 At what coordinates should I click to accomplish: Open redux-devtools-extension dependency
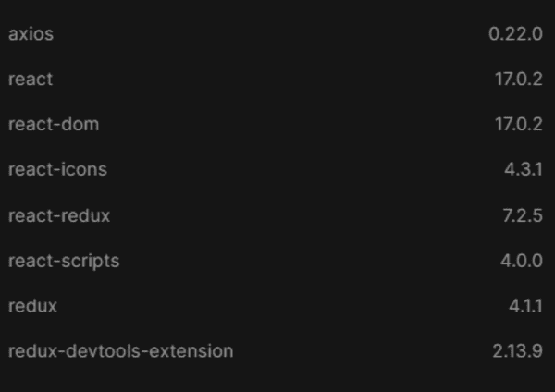[x=120, y=351]
